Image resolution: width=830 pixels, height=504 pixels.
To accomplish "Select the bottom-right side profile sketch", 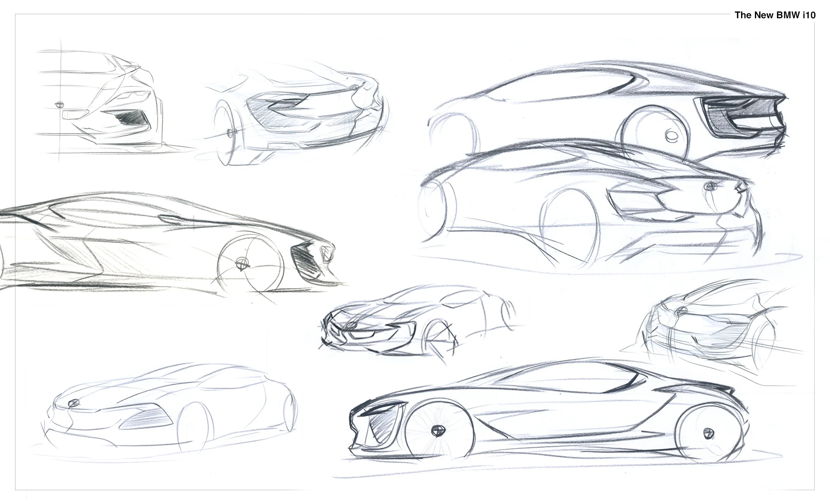I will coord(553,415).
